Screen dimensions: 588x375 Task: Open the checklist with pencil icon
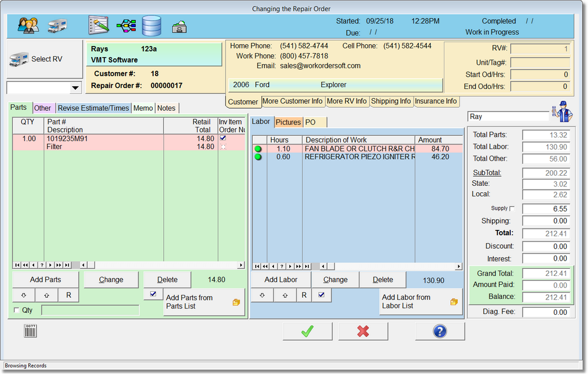(x=98, y=26)
